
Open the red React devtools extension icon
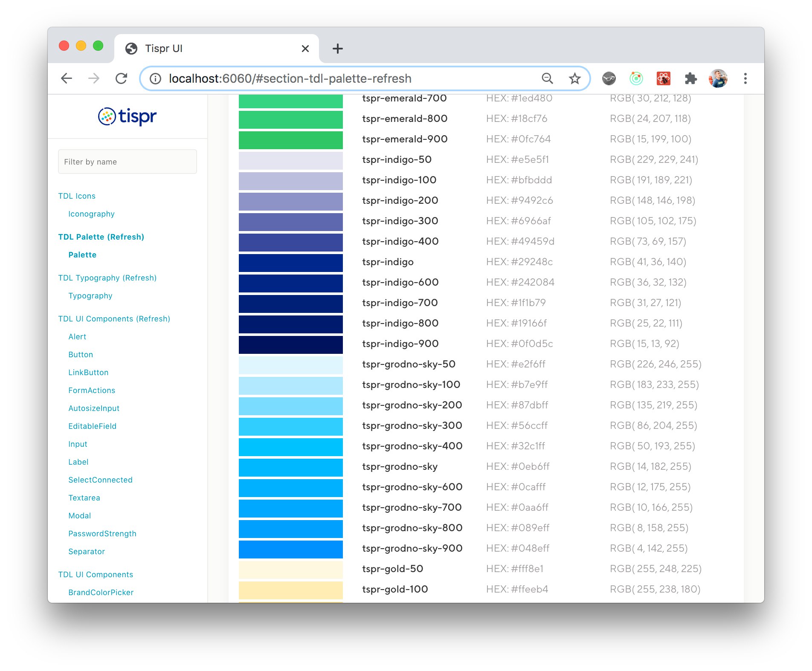point(663,78)
